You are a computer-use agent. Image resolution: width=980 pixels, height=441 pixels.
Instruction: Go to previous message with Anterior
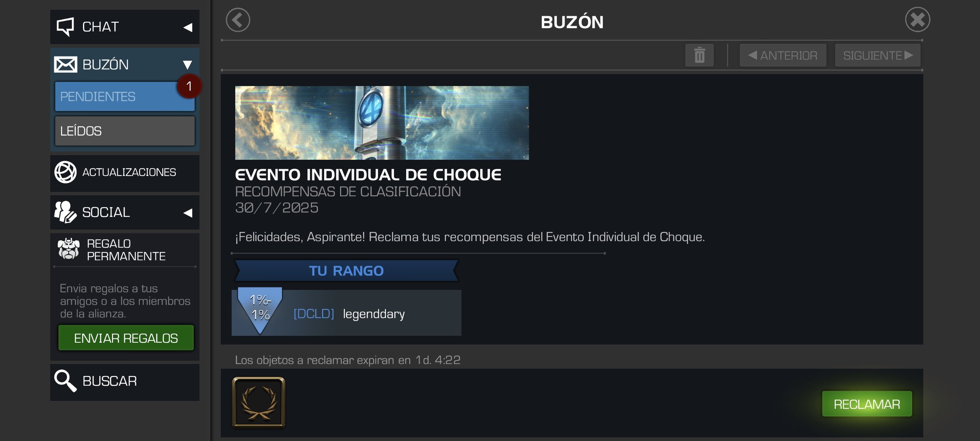[783, 55]
